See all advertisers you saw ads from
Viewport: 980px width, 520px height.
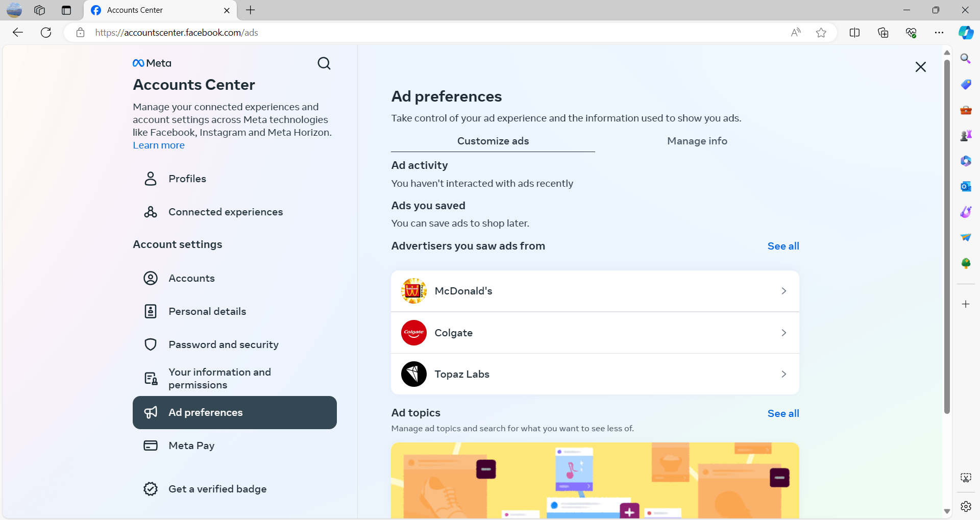(x=783, y=246)
